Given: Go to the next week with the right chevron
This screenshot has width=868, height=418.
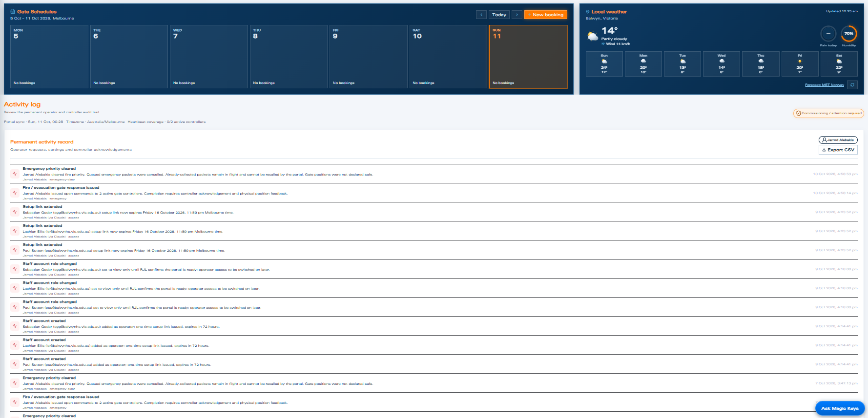Looking at the screenshot, I should (517, 15).
